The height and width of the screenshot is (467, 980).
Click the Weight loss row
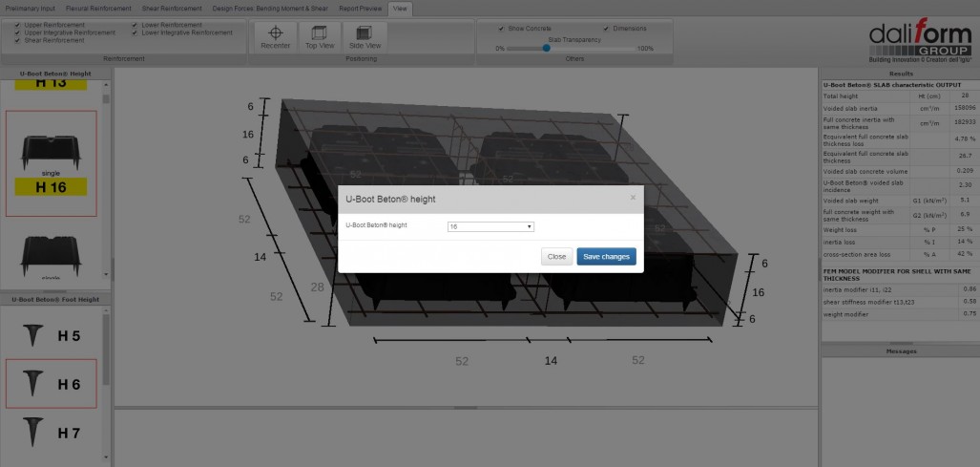pos(900,229)
